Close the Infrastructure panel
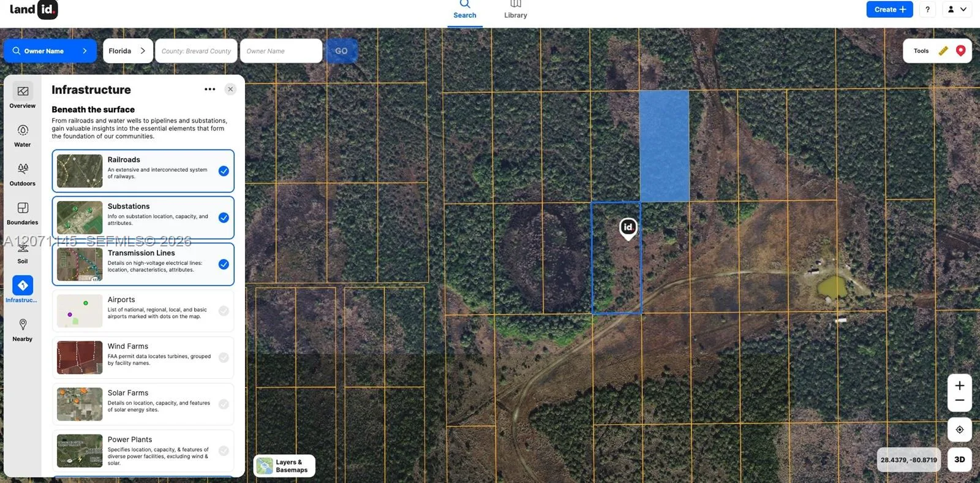980x483 pixels. [230, 89]
